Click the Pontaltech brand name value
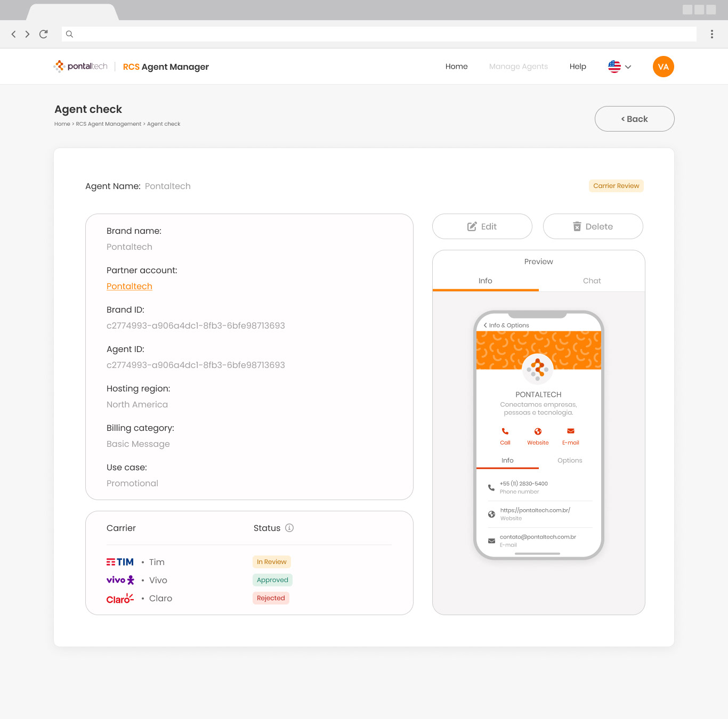 coord(130,247)
